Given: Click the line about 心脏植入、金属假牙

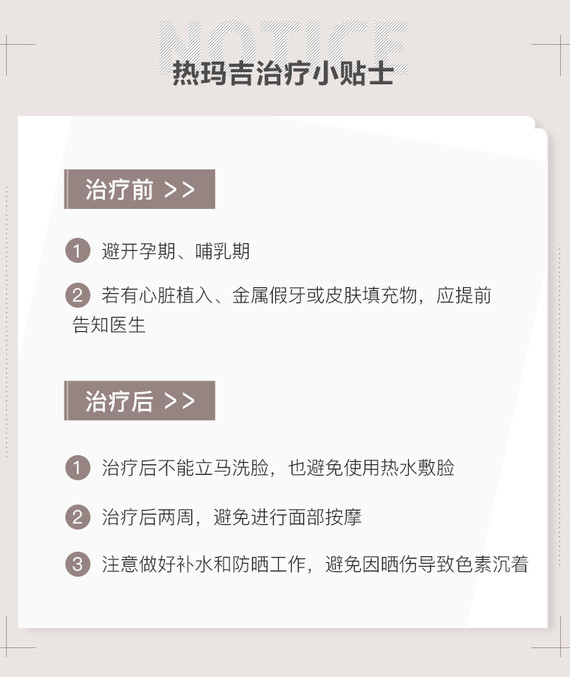Looking at the screenshot, I should point(297,296).
